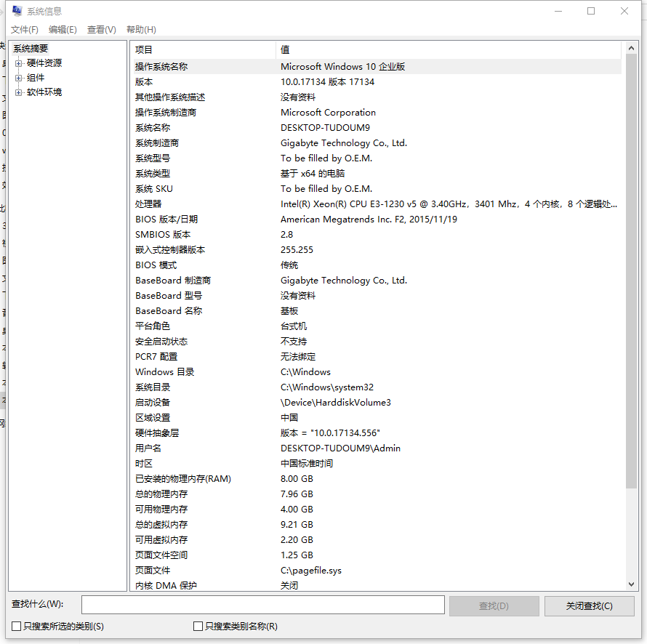Click the scrollbar up arrow
Screen dimensions: 647x644
(631, 48)
